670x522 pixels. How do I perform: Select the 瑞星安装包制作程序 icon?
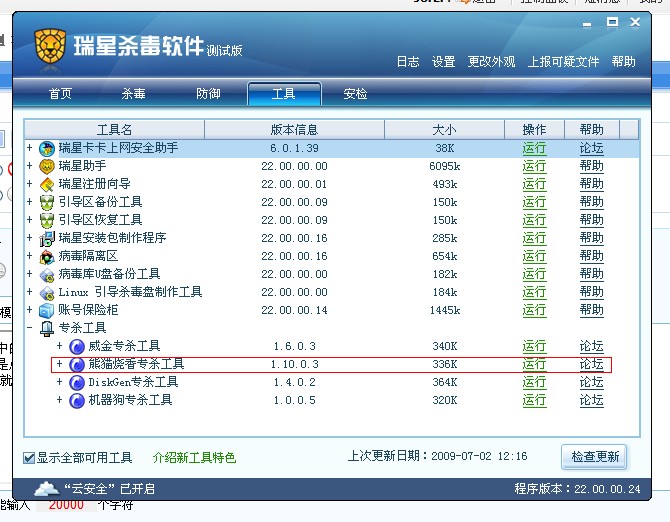pos(47,238)
